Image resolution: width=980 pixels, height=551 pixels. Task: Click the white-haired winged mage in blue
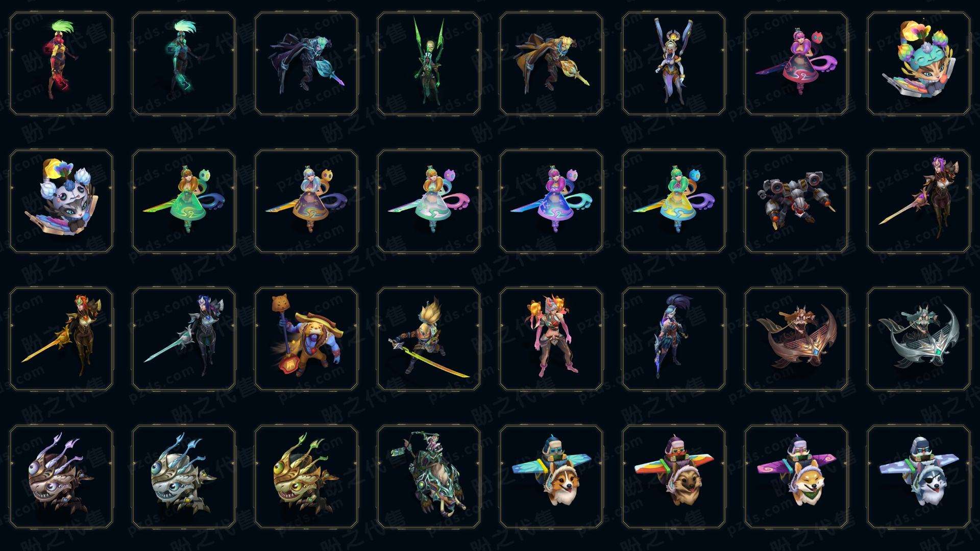pyautogui.click(x=674, y=64)
